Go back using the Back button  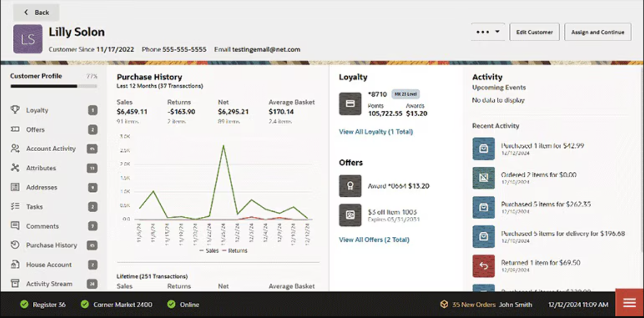(36, 12)
